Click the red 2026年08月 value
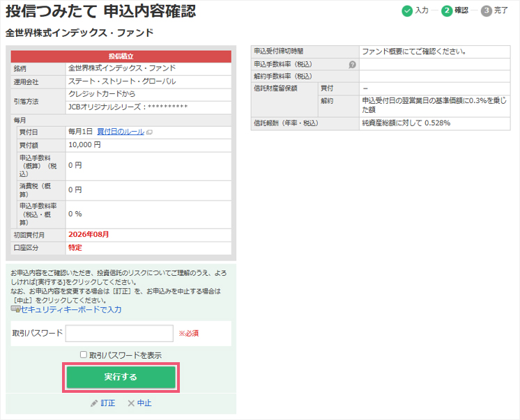Viewport: 520px width, 420px height. (89, 234)
